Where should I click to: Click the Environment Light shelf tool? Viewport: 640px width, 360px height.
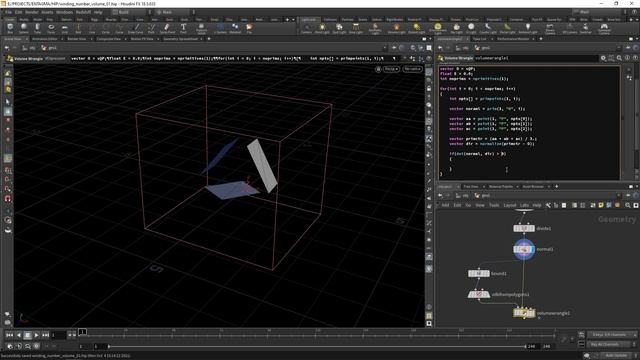(438, 29)
